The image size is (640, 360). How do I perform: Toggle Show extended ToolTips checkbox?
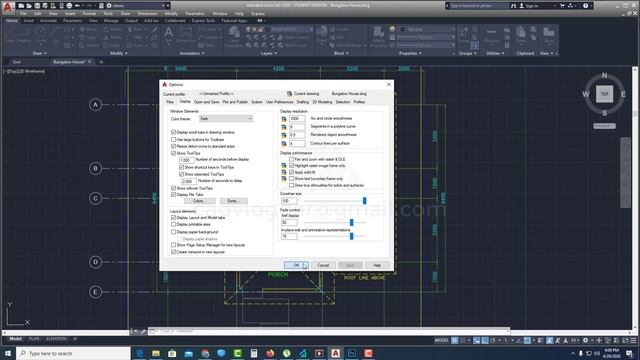182,174
